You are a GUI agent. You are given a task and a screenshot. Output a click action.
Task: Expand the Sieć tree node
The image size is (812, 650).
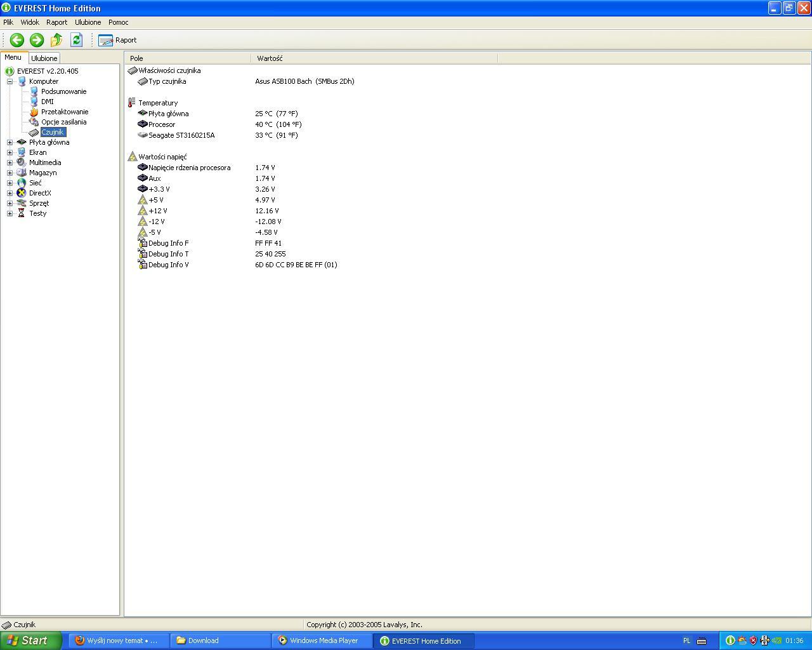point(10,183)
